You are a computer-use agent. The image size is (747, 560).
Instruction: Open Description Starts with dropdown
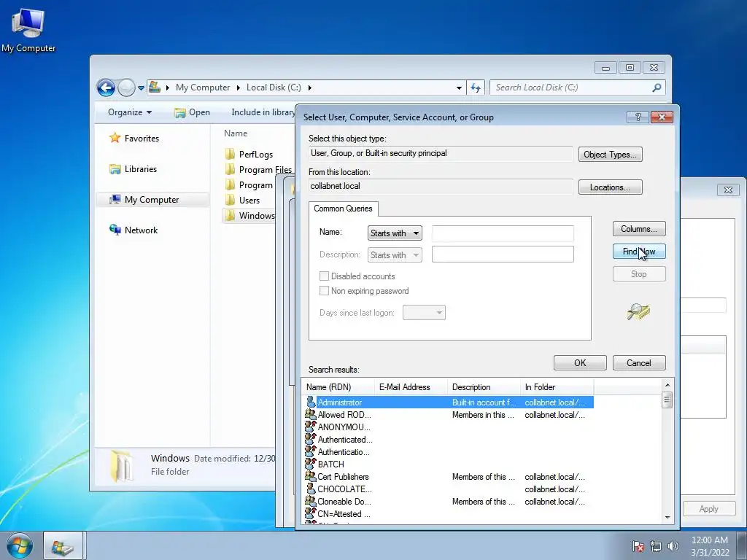(395, 254)
